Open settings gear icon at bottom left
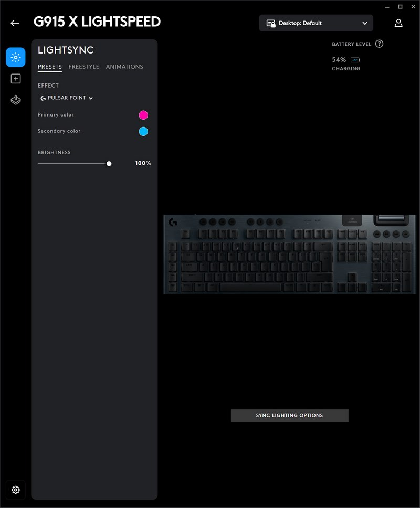The height and width of the screenshot is (508, 420). [16, 490]
